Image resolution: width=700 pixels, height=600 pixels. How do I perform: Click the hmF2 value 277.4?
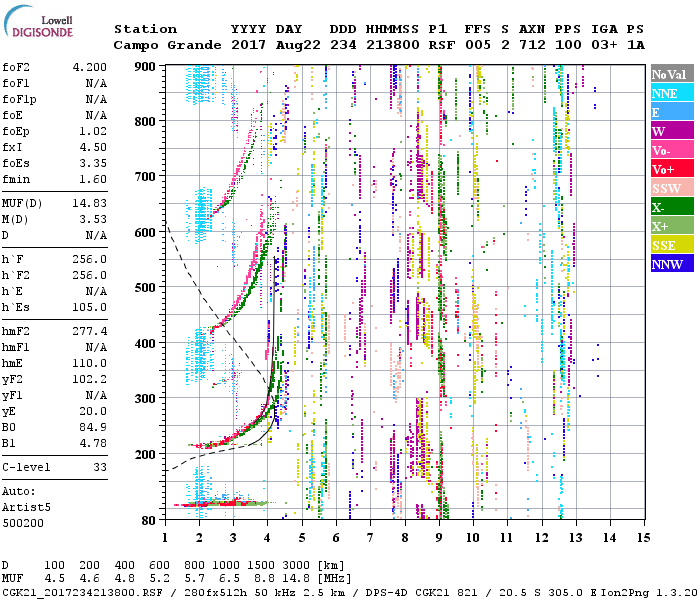pyautogui.click(x=88, y=331)
